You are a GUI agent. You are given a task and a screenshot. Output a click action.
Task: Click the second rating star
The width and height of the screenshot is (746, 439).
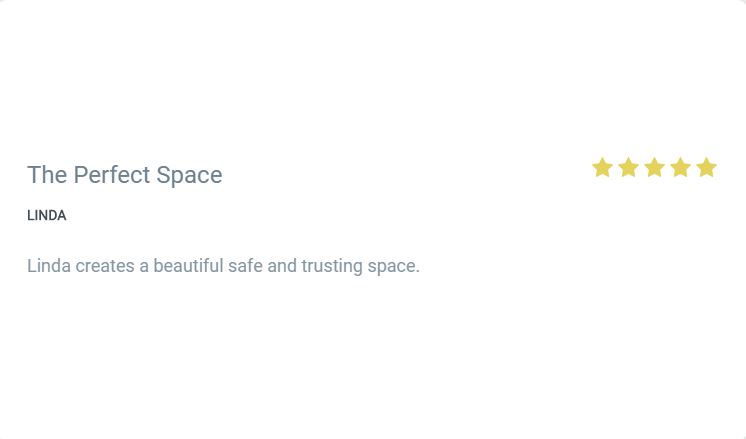[x=628, y=168]
